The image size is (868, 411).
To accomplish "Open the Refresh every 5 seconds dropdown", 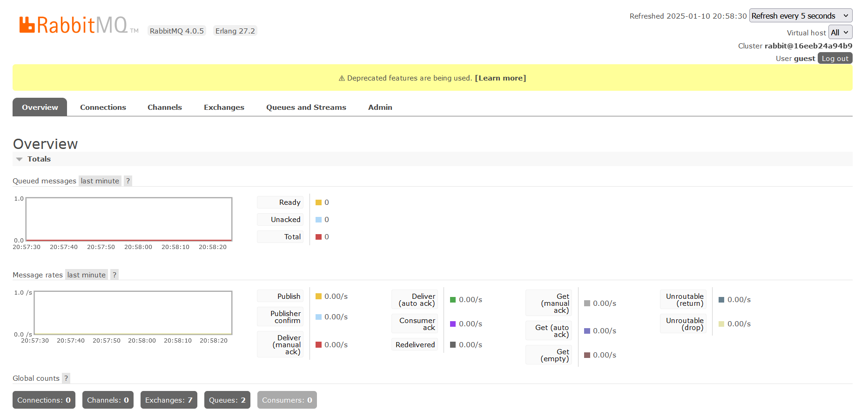I will tap(801, 16).
